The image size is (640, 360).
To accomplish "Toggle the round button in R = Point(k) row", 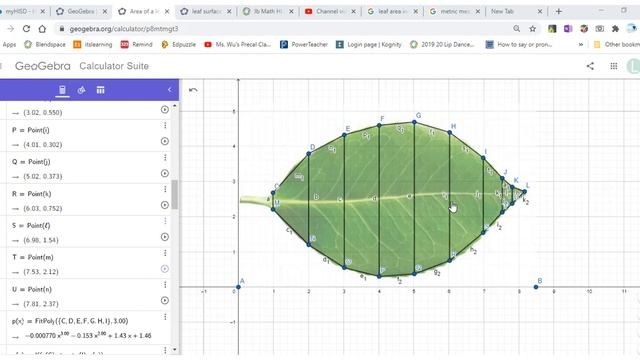I will point(164,205).
